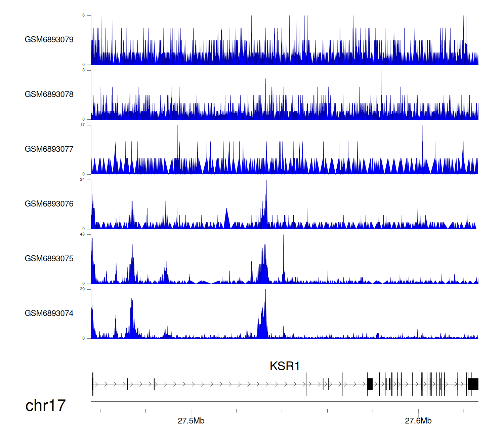
Task: Click the GSM6893077 track name
Action: tap(49, 149)
